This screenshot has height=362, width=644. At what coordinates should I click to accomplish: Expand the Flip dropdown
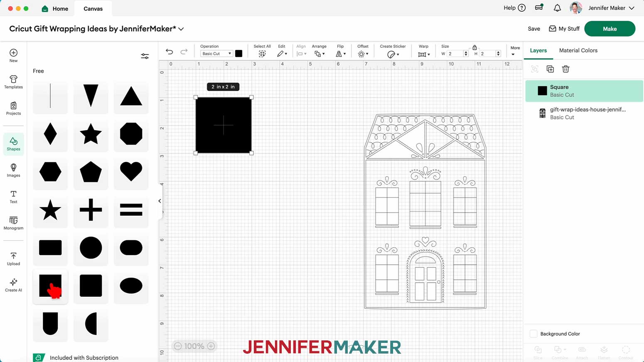[x=341, y=54]
